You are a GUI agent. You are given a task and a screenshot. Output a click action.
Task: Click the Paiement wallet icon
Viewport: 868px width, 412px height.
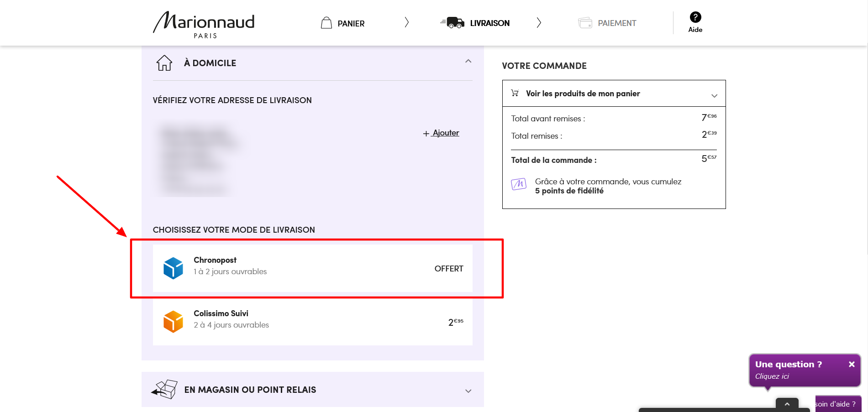pos(585,23)
